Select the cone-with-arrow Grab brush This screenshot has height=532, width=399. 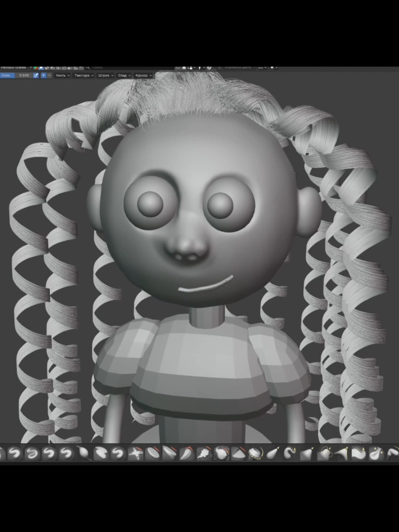pos(272,453)
